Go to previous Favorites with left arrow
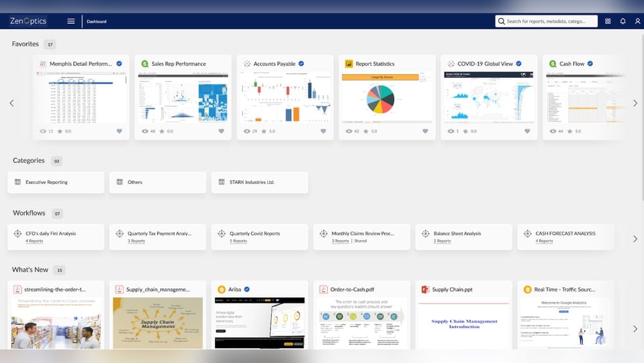The image size is (644, 363). tap(12, 103)
